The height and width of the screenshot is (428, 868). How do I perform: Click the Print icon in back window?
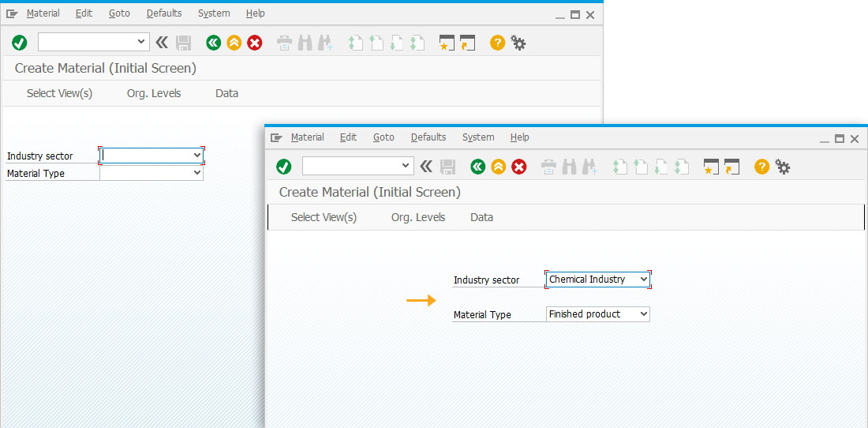pos(285,43)
